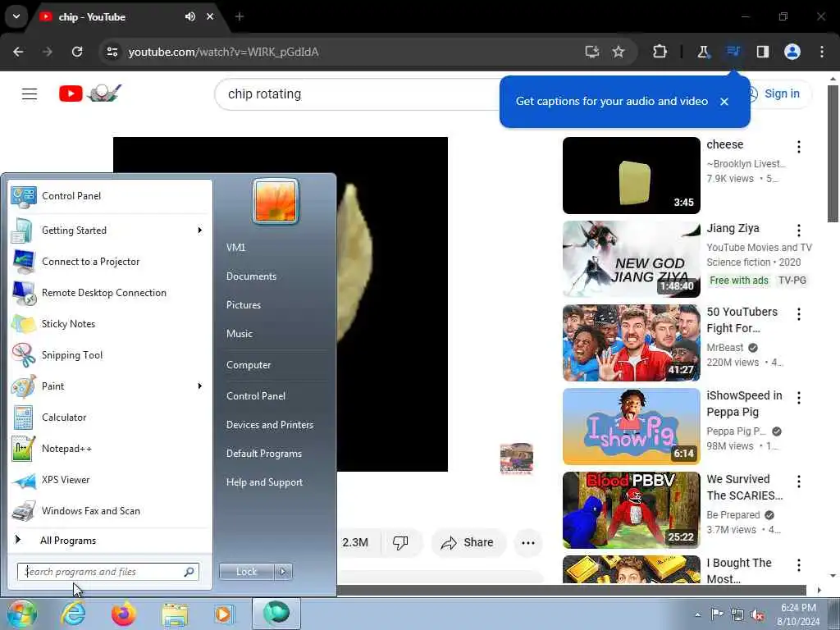Open Computer from start menu
This screenshot has height=630, width=840.
[249, 365]
